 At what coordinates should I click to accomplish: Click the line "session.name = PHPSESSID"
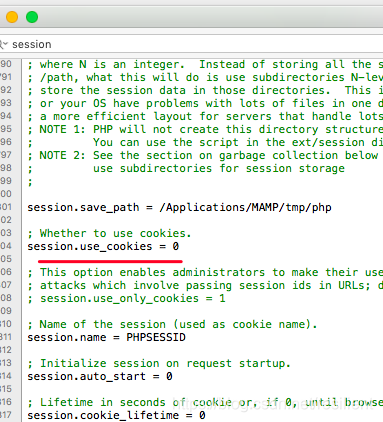tap(106, 337)
